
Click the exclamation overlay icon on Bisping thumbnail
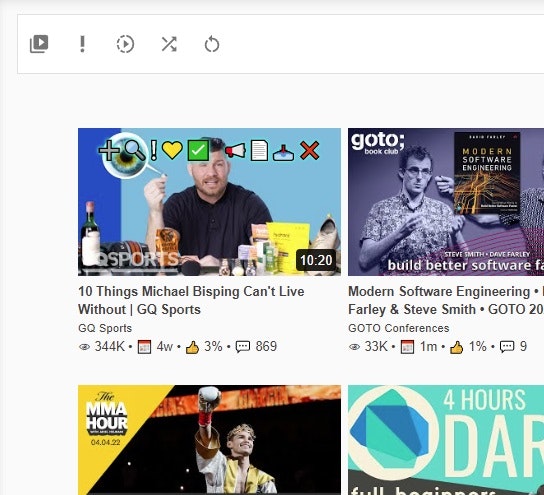point(154,151)
